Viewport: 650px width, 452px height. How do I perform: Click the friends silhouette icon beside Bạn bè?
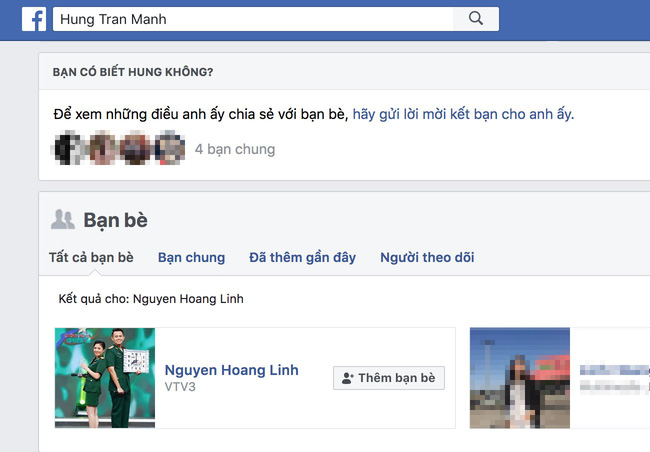coord(63,220)
